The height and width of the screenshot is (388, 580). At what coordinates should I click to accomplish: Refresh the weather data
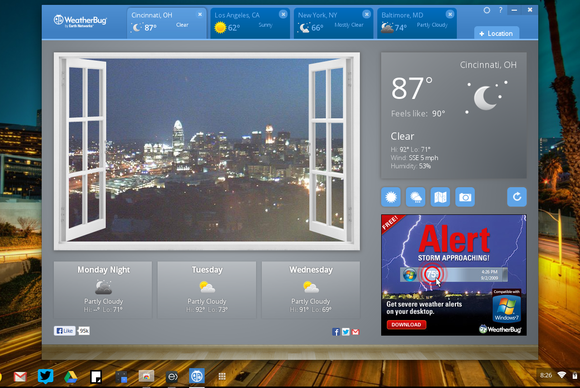[x=517, y=197]
